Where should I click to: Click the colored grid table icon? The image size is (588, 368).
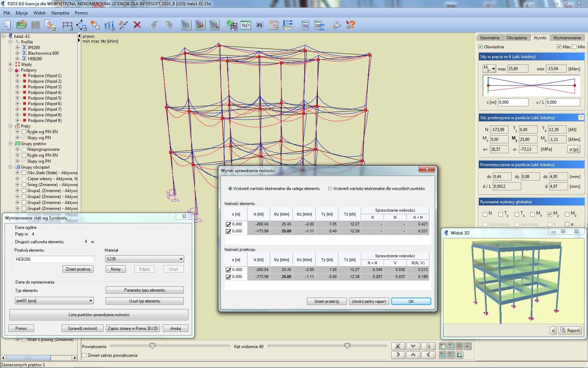(274, 25)
